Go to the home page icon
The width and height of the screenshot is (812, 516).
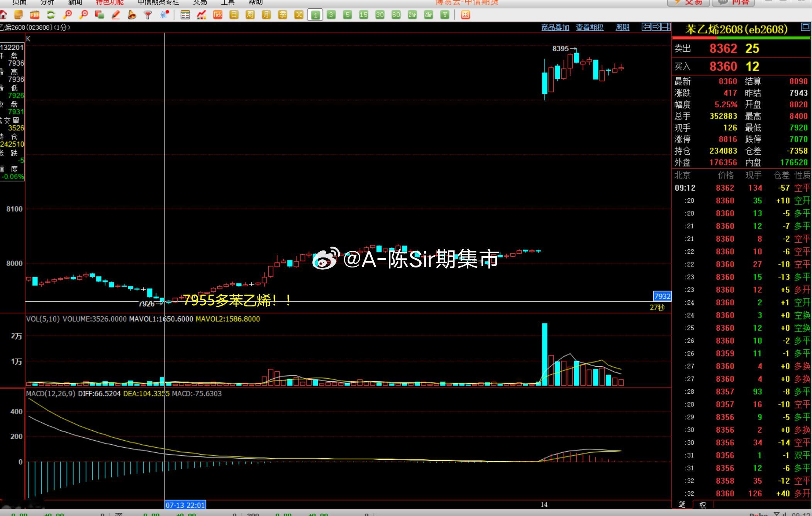3,15
